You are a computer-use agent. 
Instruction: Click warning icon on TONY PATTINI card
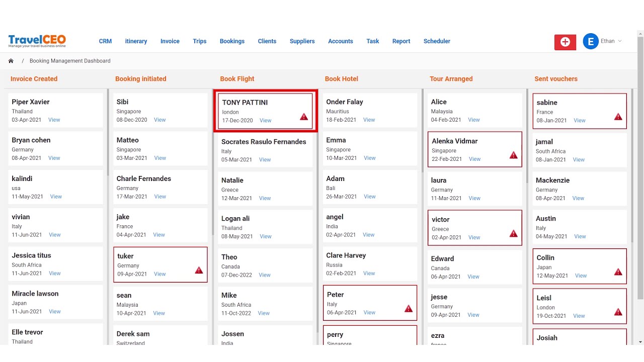tap(304, 117)
